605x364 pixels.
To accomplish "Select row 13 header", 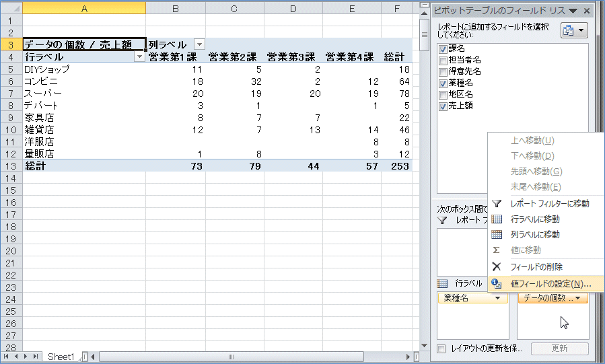I will 11,166.
